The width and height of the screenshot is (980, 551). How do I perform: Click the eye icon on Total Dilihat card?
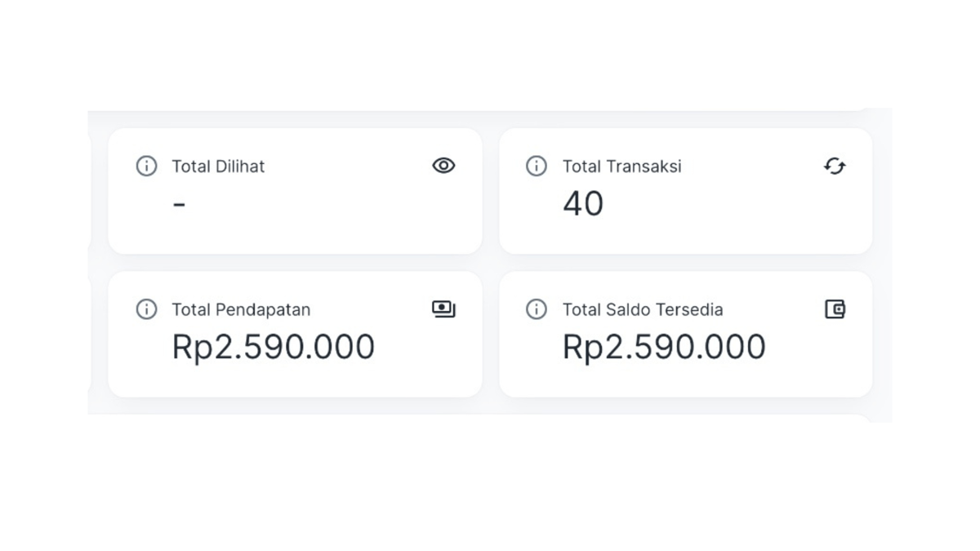pos(443,165)
